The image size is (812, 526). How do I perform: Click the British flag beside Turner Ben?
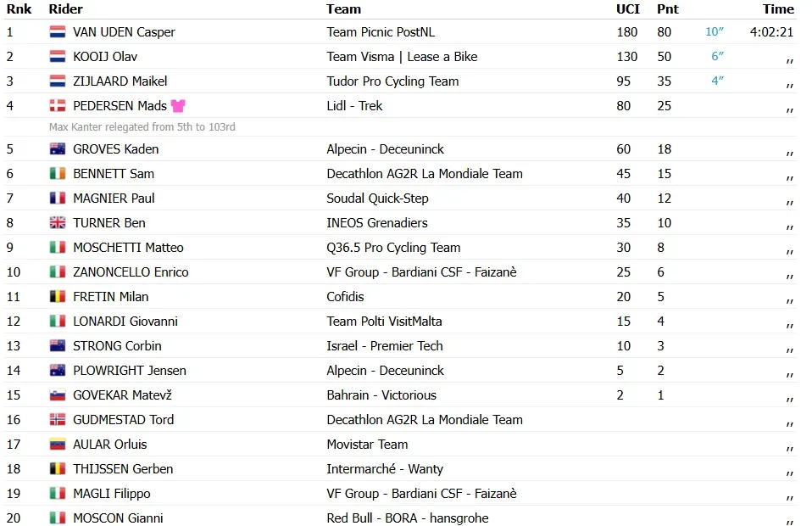coord(58,223)
